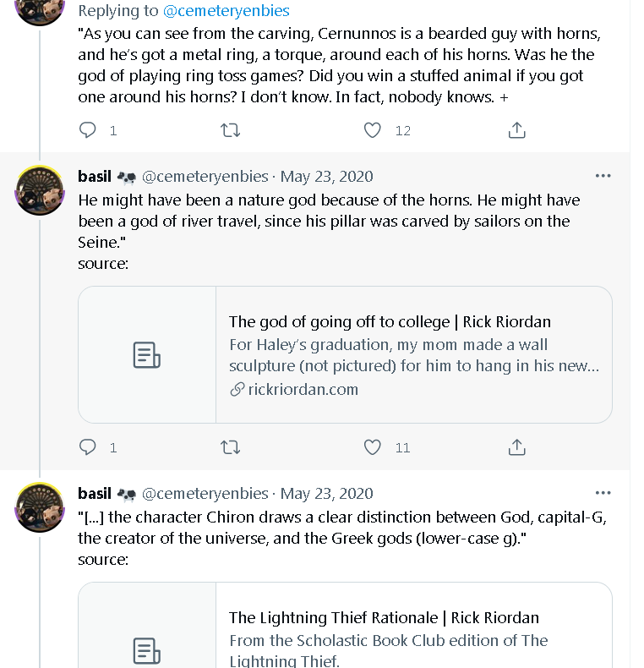Screen dimensions: 644x668
Task: Like the tweet with 11 likes
Action: click(x=373, y=447)
